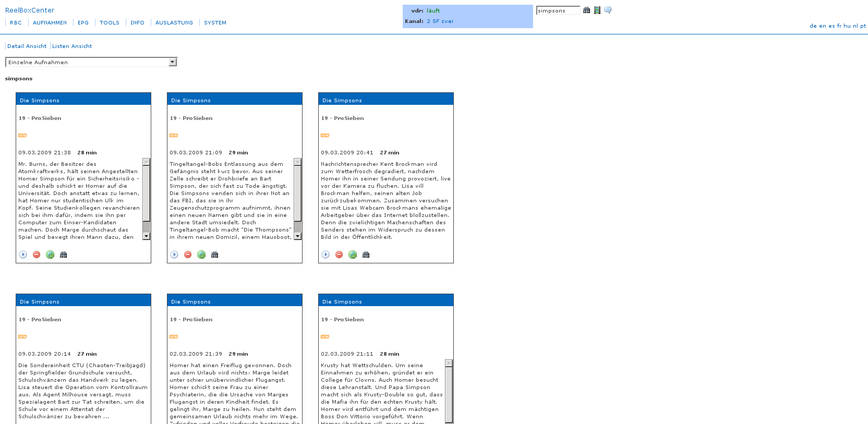Delete the recording from 09.03.2009 20:41
This screenshot has height=424, width=868.
[x=339, y=255]
